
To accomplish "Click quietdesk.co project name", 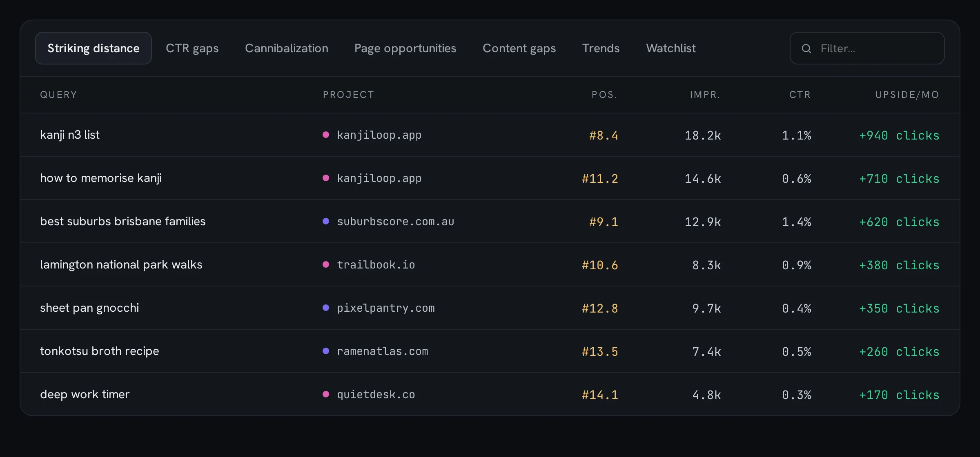I will click(x=376, y=395).
